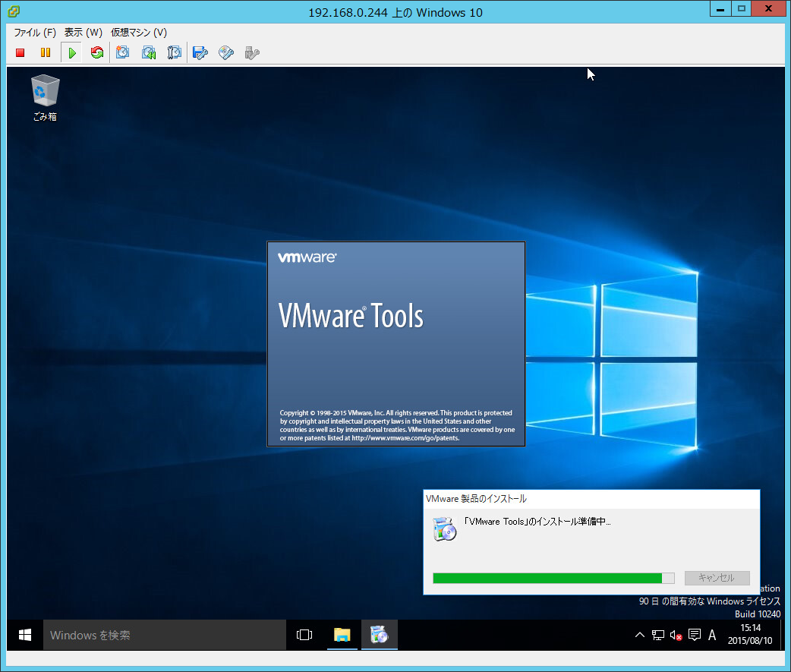Open the ファイル (F) menu
The width and height of the screenshot is (791, 672).
click(x=35, y=33)
